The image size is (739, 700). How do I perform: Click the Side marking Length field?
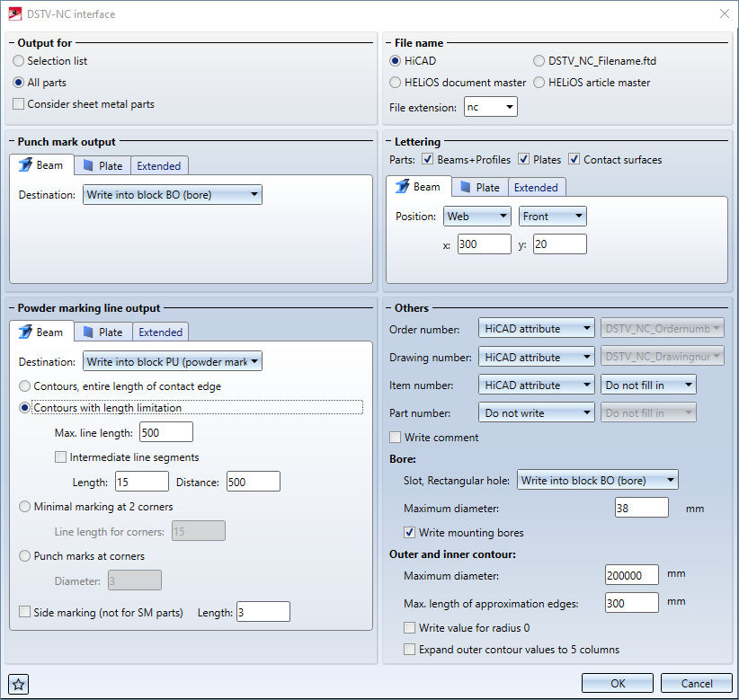click(263, 611)
